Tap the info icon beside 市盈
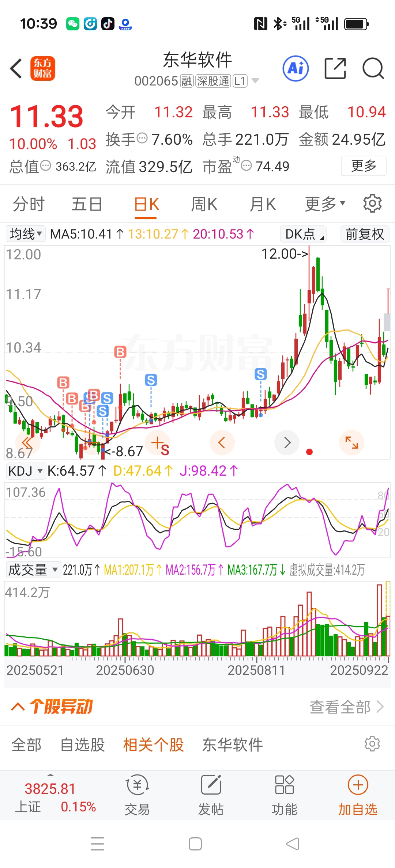The width and height of the screenshot is (395, 868). click(x=247, y=165)
